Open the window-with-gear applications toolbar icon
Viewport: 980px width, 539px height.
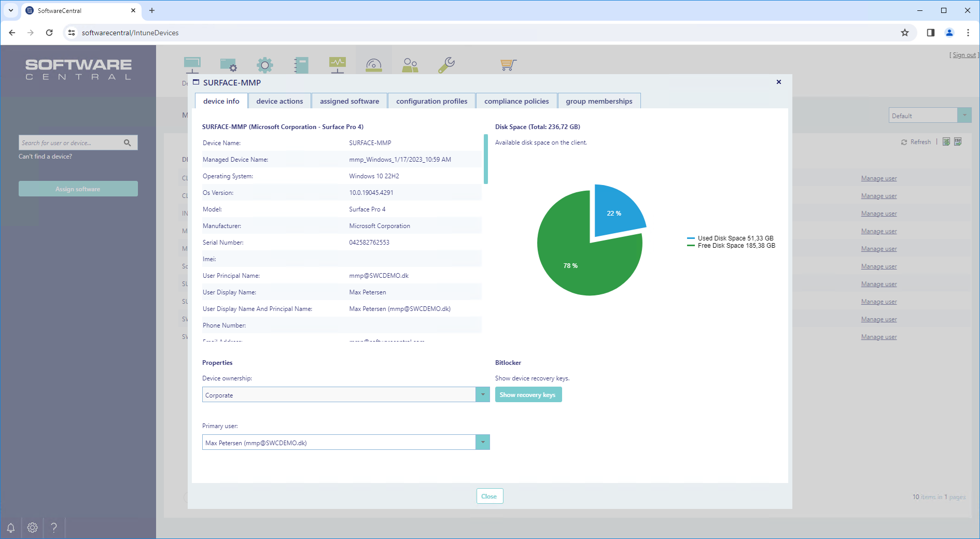[x=229, y=65]
